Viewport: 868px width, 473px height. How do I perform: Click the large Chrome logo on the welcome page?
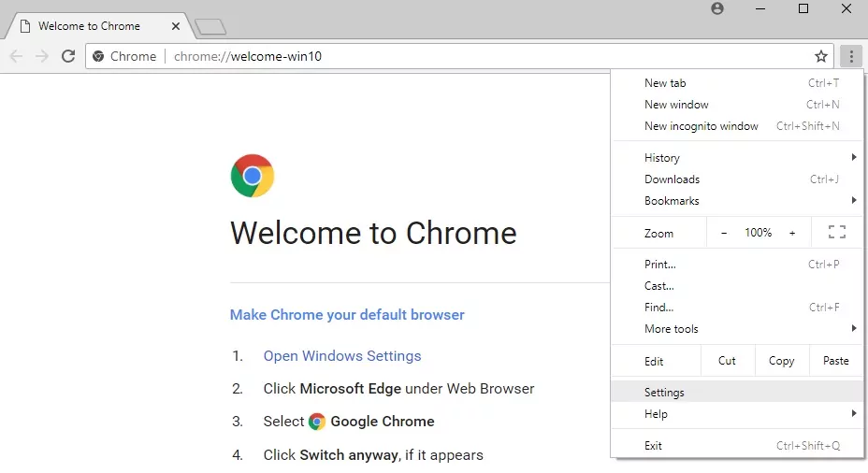tap(253, 176)
